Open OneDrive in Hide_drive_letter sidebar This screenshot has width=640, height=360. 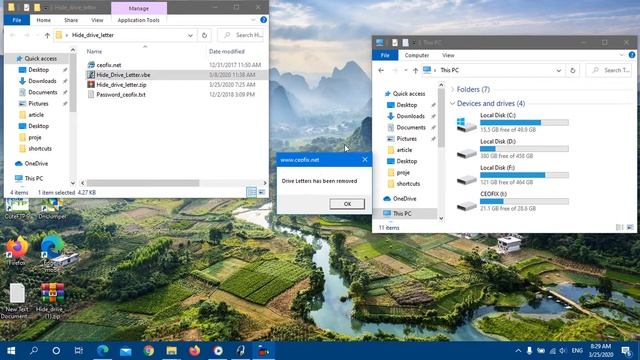coord(36,163)
